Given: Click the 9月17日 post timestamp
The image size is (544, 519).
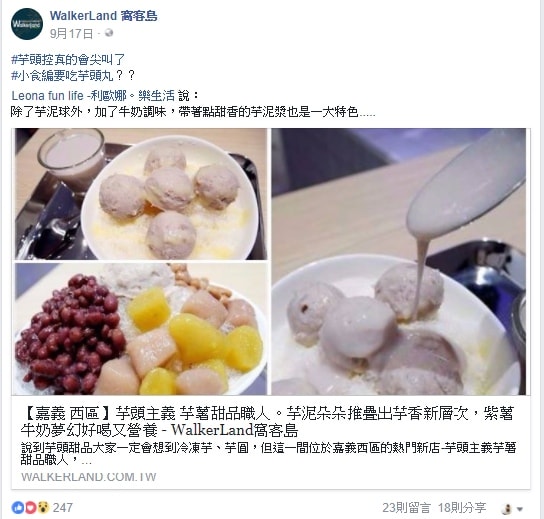Looking at the screenshot, I should click(71, 34).
